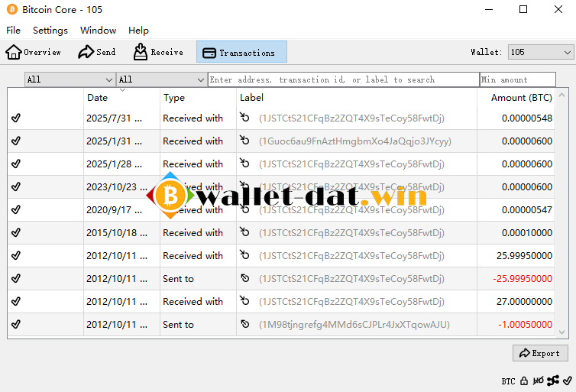Click the BTC unit selector in status bar
Viewport: 576px width, 392px height.
[509, 381]
